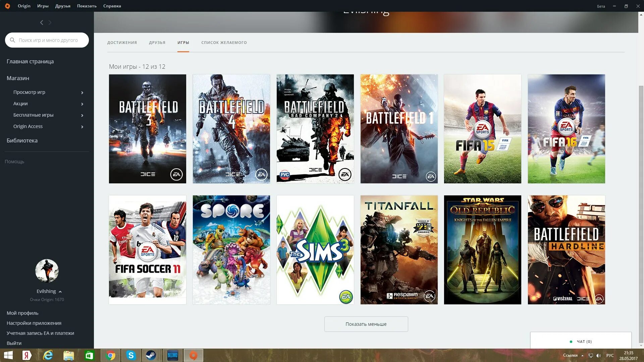Open Battlefield 3 game cover
Viewport: 644px width, 362px height.
point(148,129)
